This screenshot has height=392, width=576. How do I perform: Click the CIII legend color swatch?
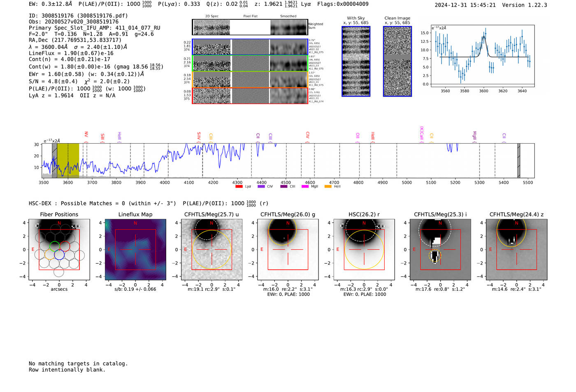(x=284, y=186)
